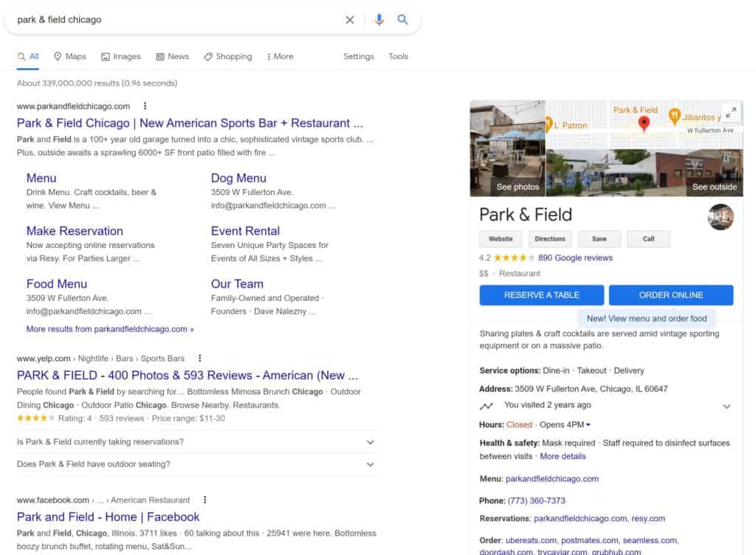Click phone number (773) 360-7373
Image resolution: width=756 pixels, height=555 pixels.
[x=536, y=501]
